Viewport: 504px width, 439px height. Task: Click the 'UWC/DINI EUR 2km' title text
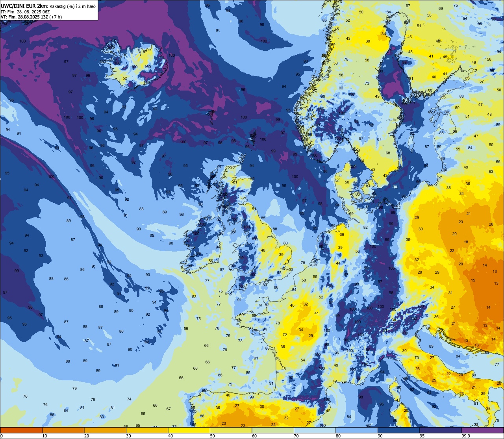coord(23,6)
